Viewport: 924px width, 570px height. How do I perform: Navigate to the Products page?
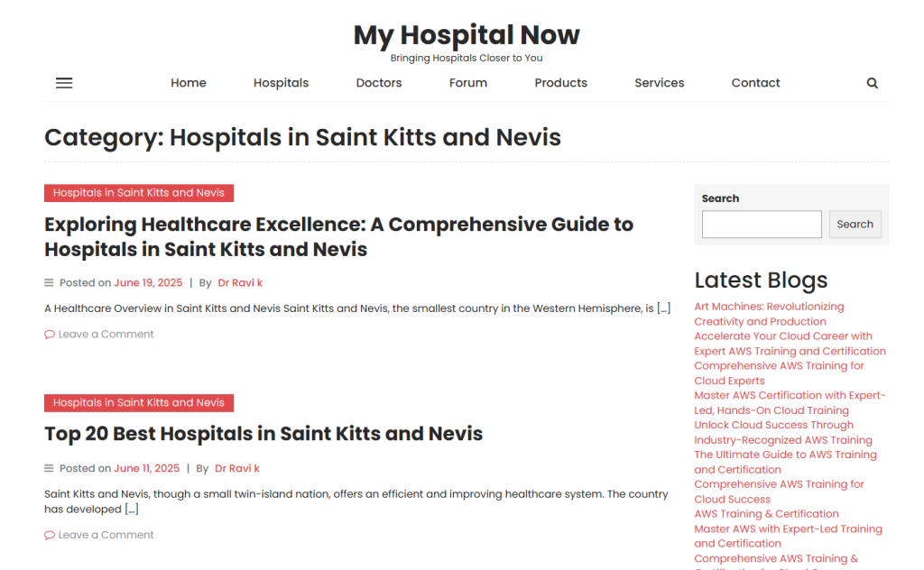[x=560, y=83]
